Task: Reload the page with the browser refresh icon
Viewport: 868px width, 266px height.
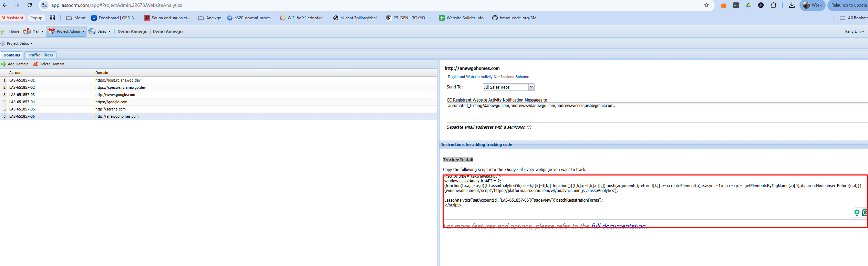Action: click(30, 5)
